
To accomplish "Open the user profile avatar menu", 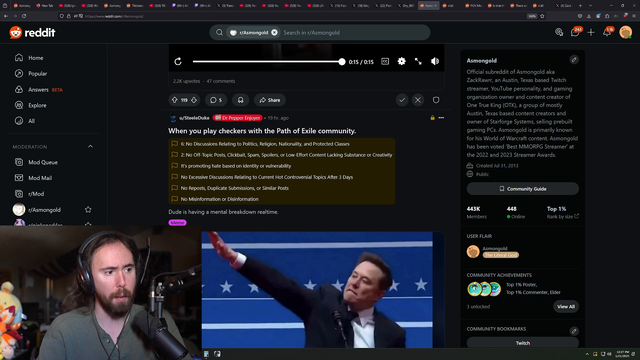I will point(625,32).
